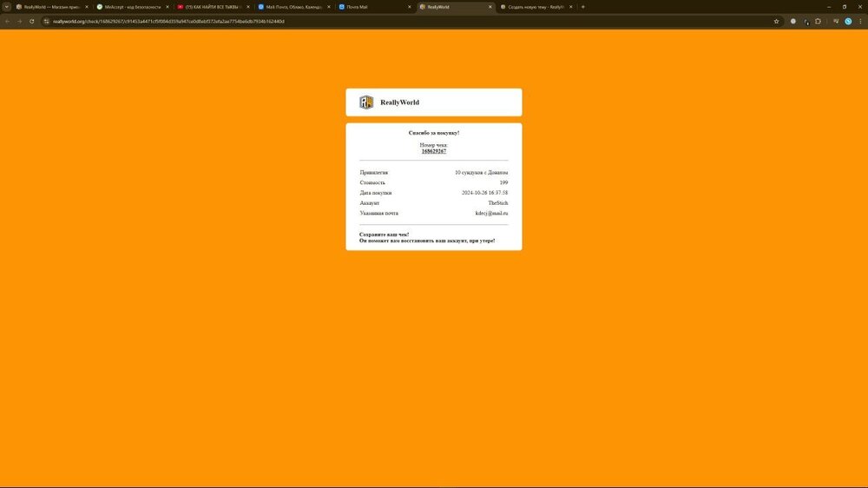Open receipt number 168629267 link

(x=433, y=151)
